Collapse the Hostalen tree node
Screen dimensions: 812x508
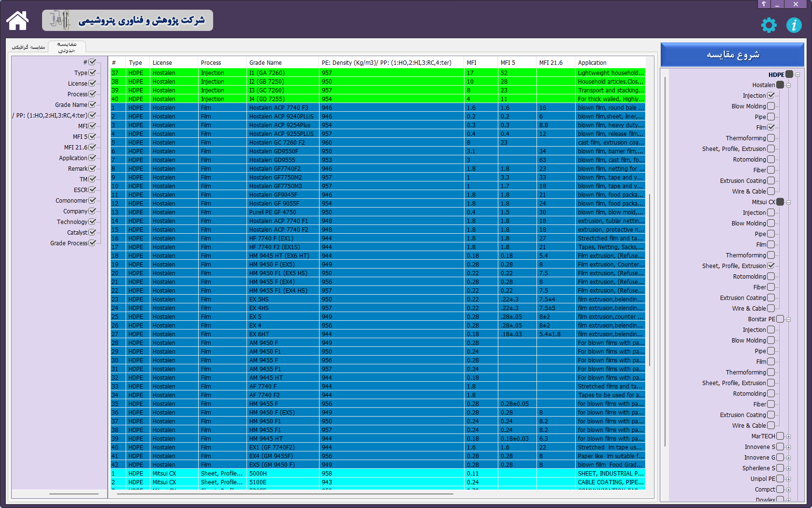pos(788,85)
